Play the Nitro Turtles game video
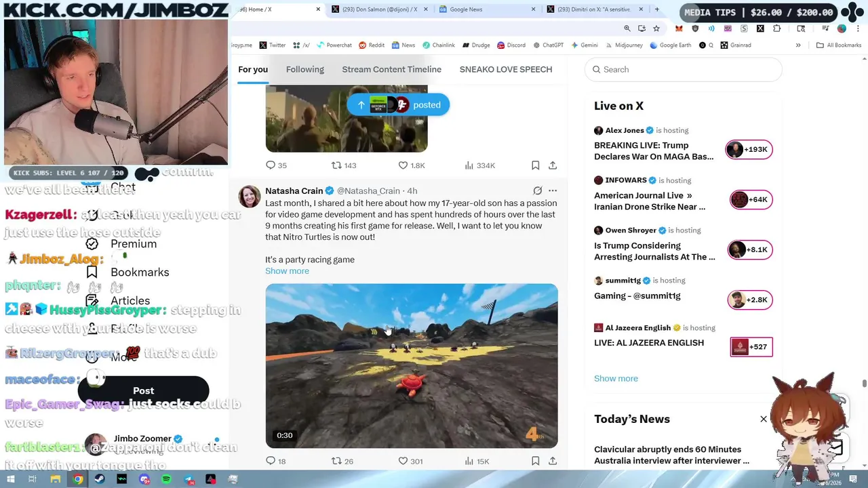Viewport: 868px width, 488px height. pos(412,366)
